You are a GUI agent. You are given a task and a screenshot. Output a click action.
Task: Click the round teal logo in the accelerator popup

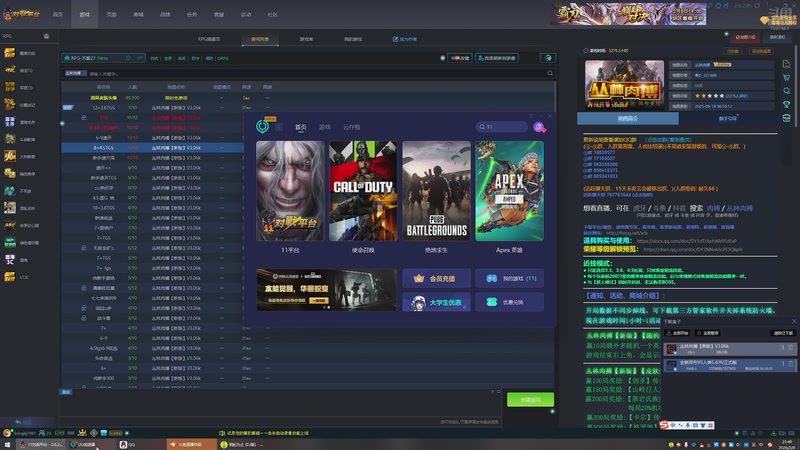tap(262, 126)
